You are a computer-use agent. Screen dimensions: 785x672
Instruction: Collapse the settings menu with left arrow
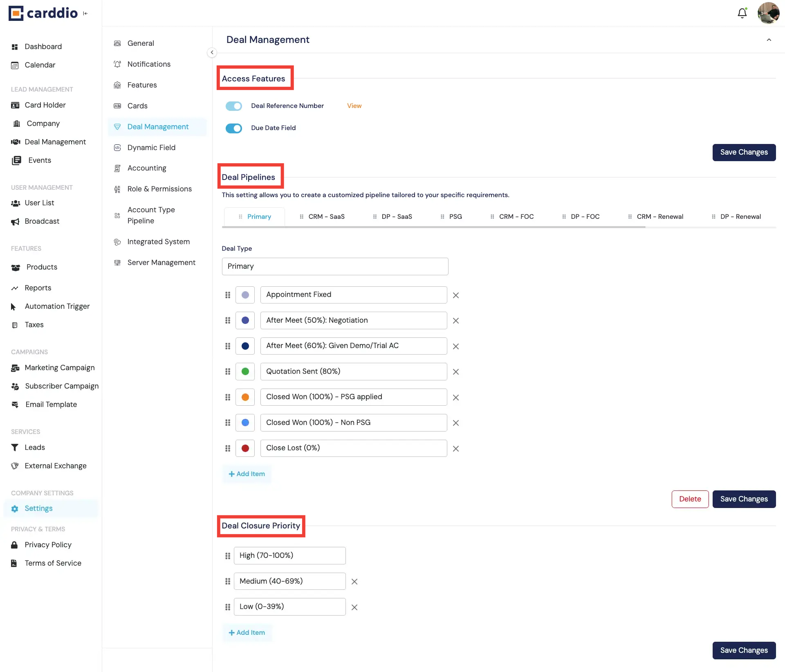point(212,52)
